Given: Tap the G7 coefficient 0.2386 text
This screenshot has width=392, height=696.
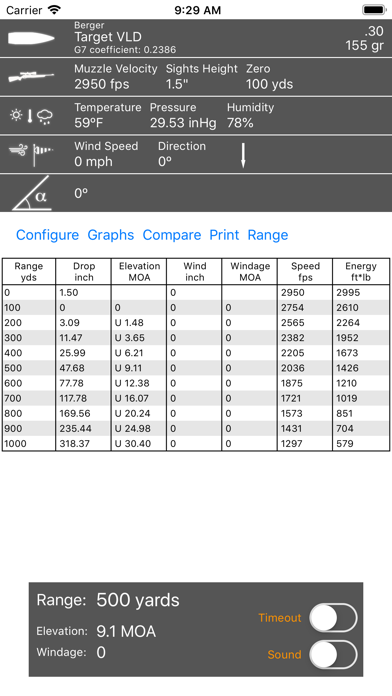Looking at the screenshot, I should 125,49.
